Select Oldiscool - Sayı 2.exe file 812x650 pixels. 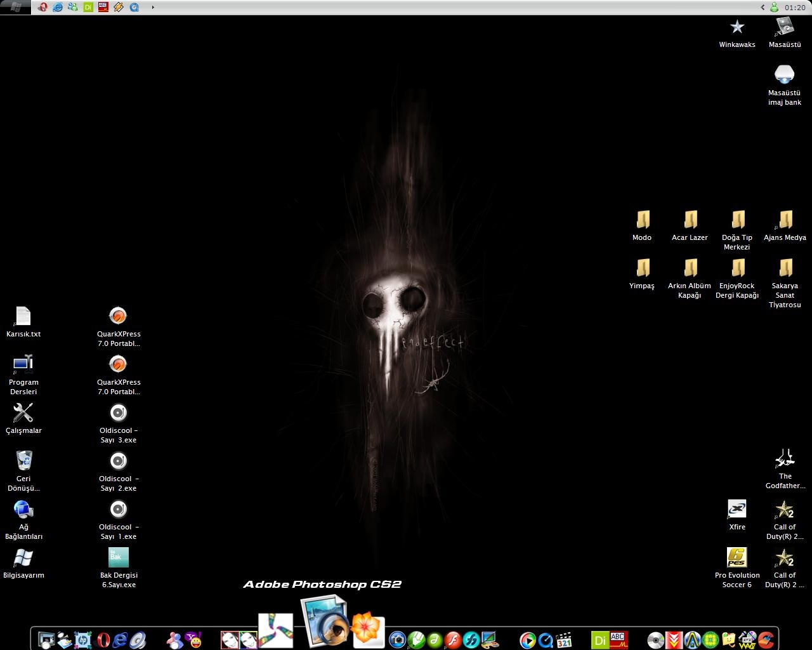pos(119,472)
